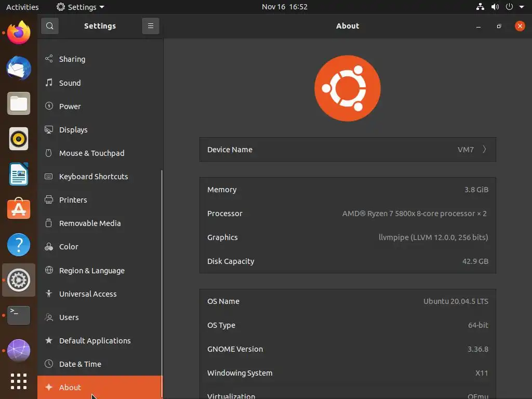Open the Users settings panel
Screen dimensions: 532x399
100,317
